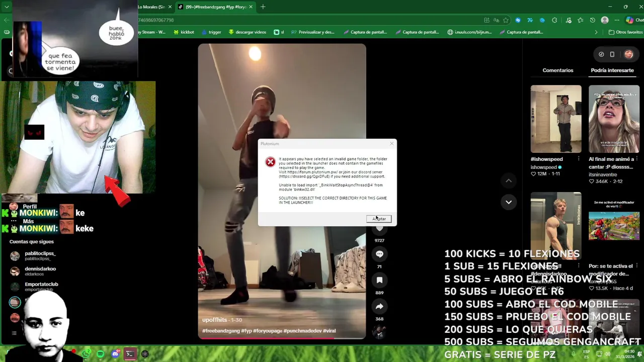Open browser profile avatar icon

coord(605,20)
